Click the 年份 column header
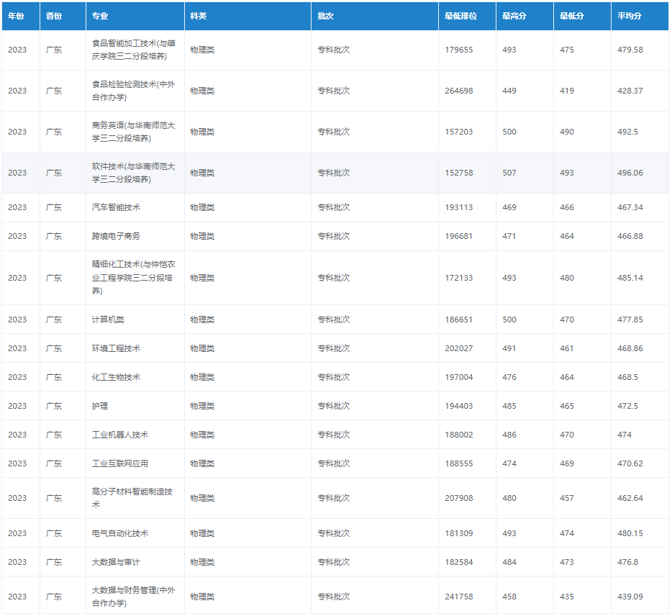 tap(21, 16)
